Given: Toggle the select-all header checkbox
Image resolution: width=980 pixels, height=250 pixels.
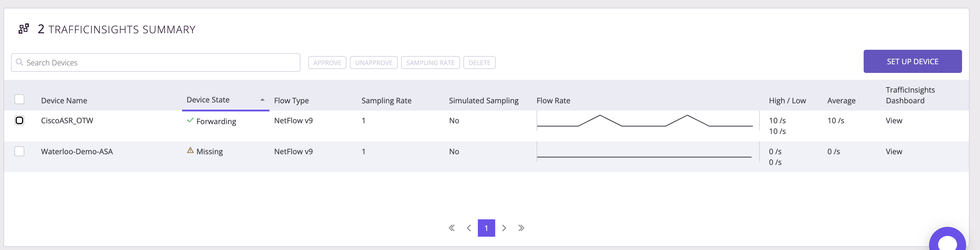Looking at the screenshot, I should [19, 99].
